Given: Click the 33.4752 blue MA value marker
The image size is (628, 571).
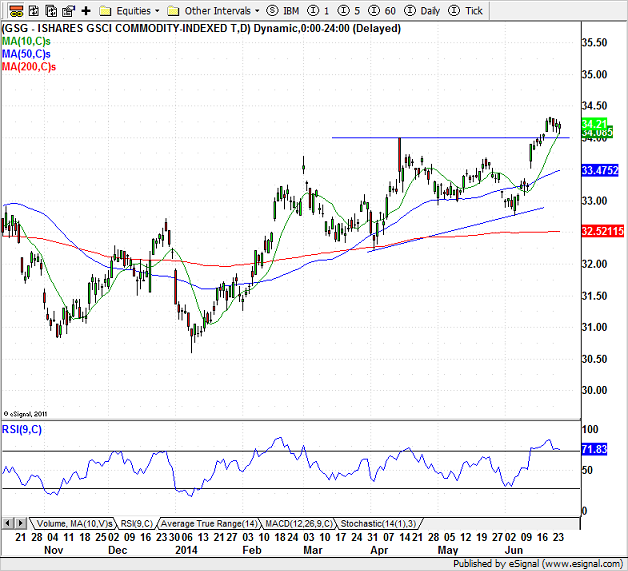Looking at the screenshot, I should [600, 170].
